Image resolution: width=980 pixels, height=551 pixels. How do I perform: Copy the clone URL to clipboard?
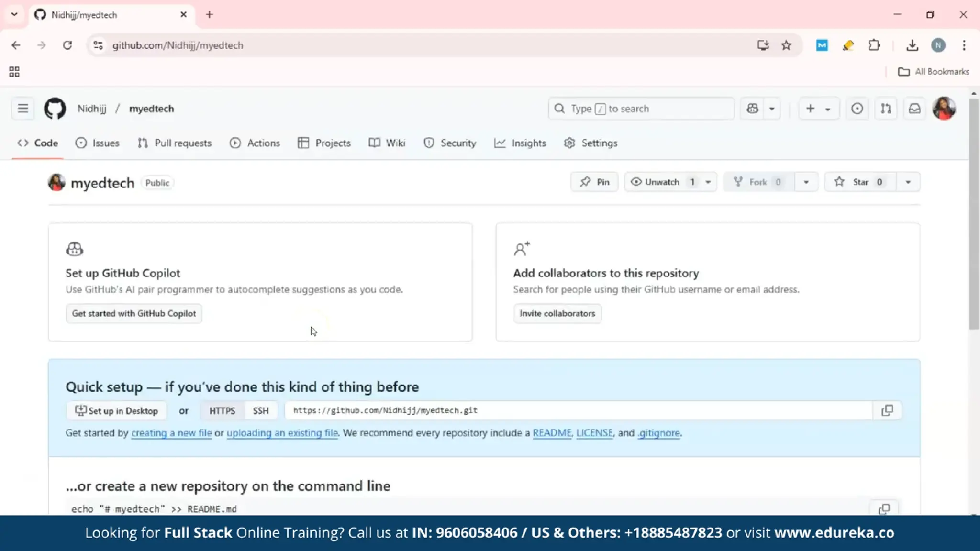[887, 410]
